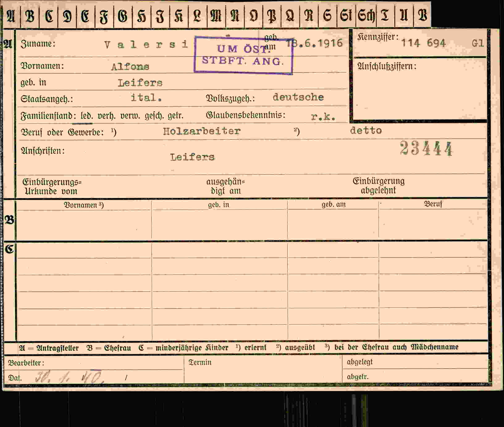Click the typed occupation 'Holzarbeiter'
504x427 pixels.
[x=202, y=131]
